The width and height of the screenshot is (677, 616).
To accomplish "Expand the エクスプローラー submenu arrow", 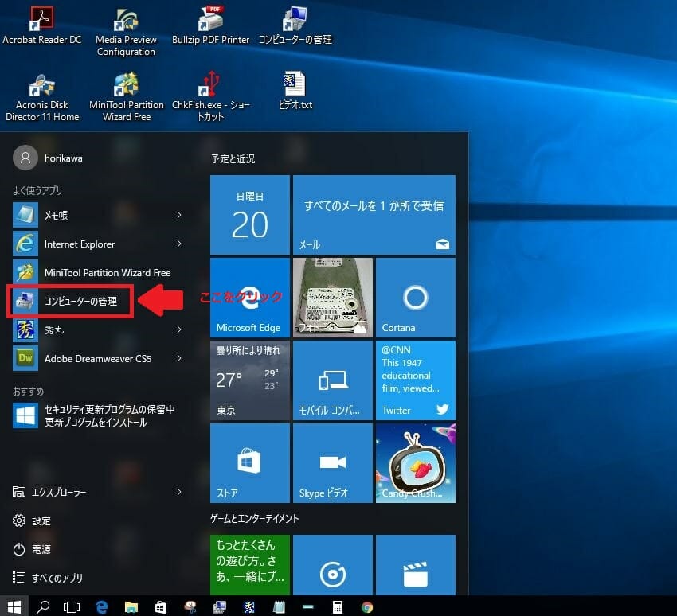I will [x=179, y=492].
